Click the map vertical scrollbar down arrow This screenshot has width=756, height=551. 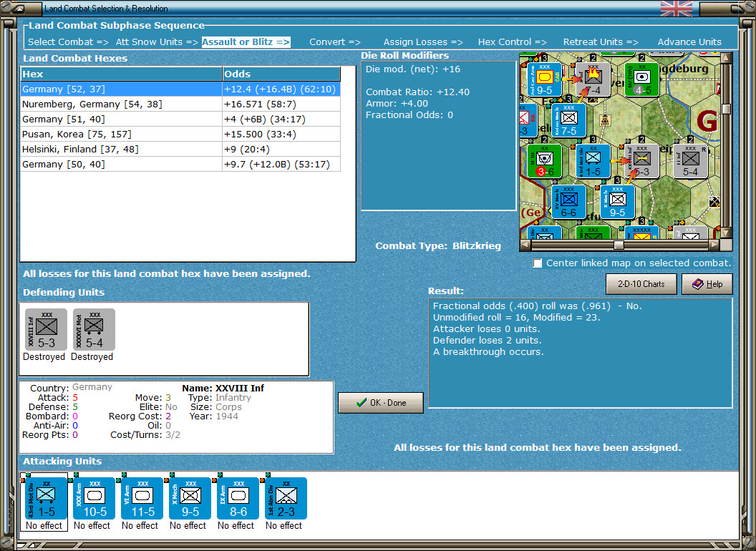[x=726, y=233]
